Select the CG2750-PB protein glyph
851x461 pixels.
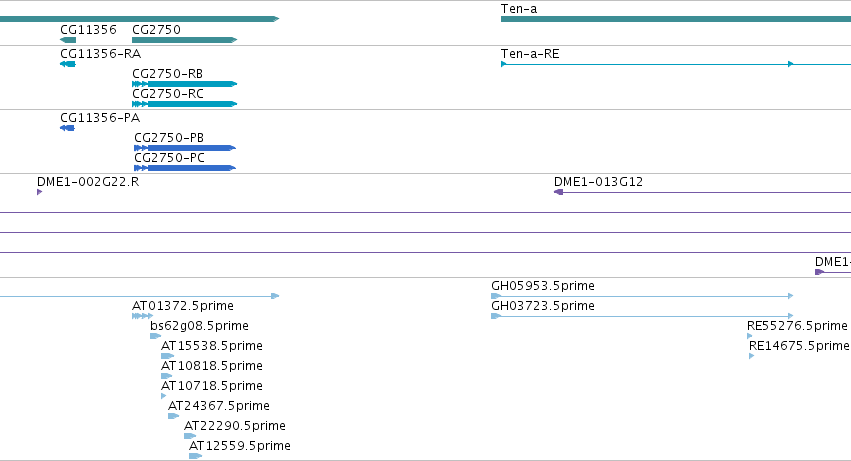click(x=185, y=148)
